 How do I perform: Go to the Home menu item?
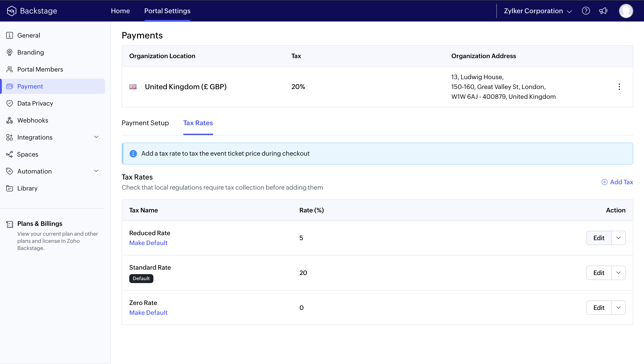pos(120,11)
